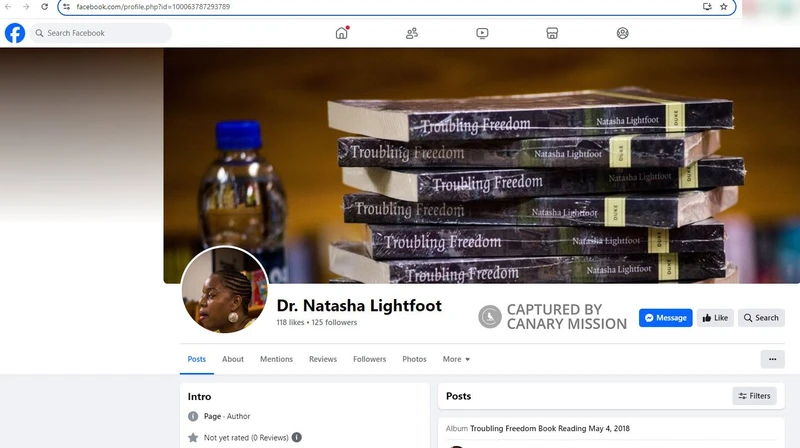Image resolution: width=800 pixels, height=448 pixels.
Task: Like the Dr. Natasha Lightfoot page
Action: pos(715,318)
